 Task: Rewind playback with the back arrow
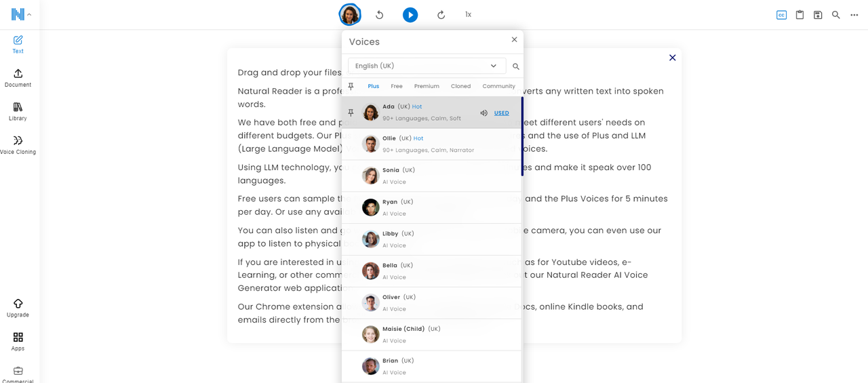click(380, 15)
